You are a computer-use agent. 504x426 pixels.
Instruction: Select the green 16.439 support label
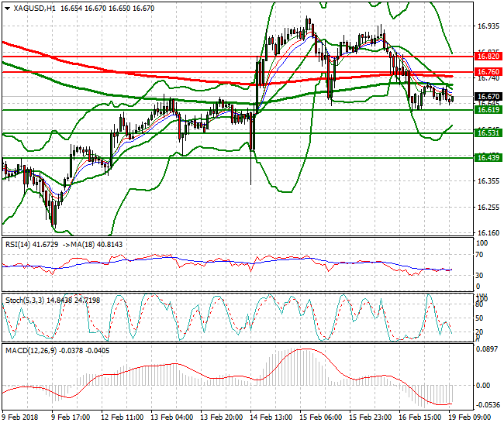tap(488, 158)
